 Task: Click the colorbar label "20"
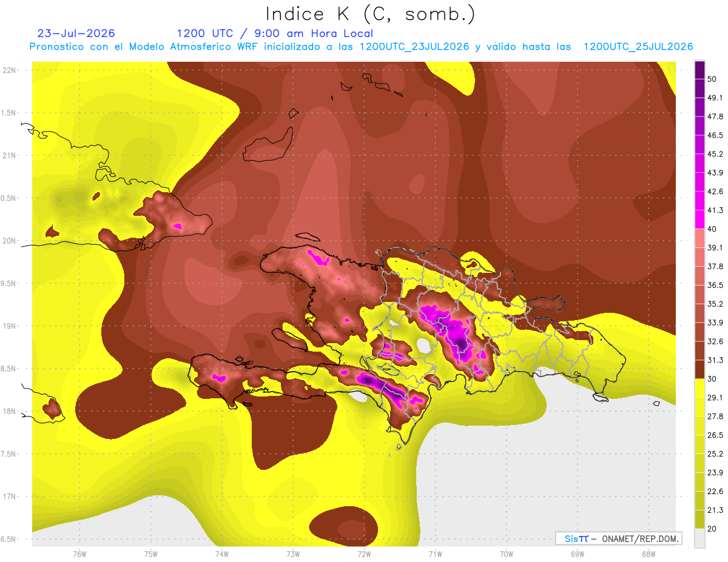coord(713,529)
